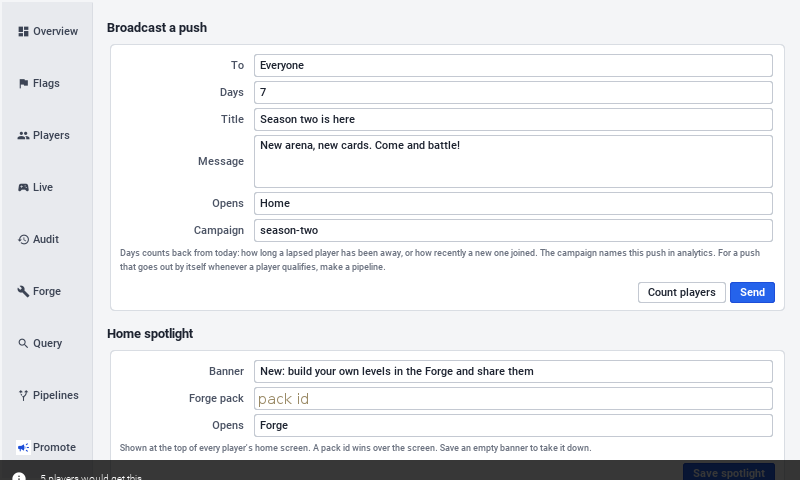
Task: Open the Query page label
Action: coord(47,344)
